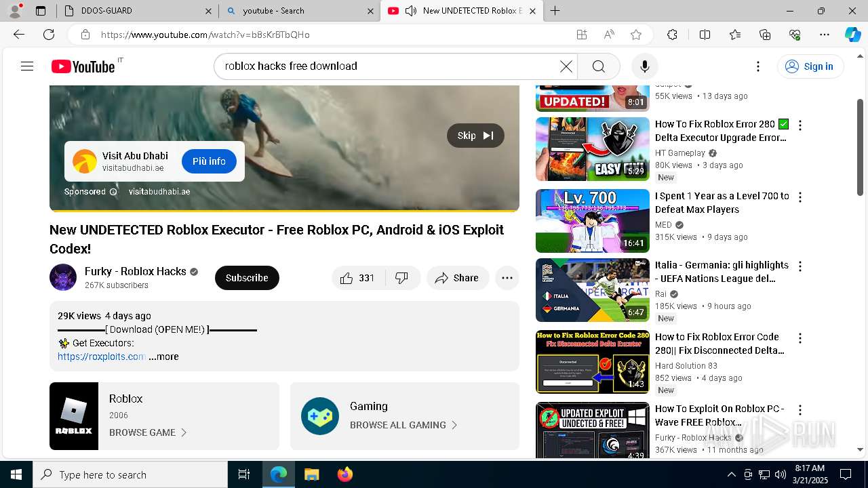The width and height of the screenshot is (868, 488).
Task: Expand BROWSE ALL GAMING chevron
Action: click(x=454, y=425)
